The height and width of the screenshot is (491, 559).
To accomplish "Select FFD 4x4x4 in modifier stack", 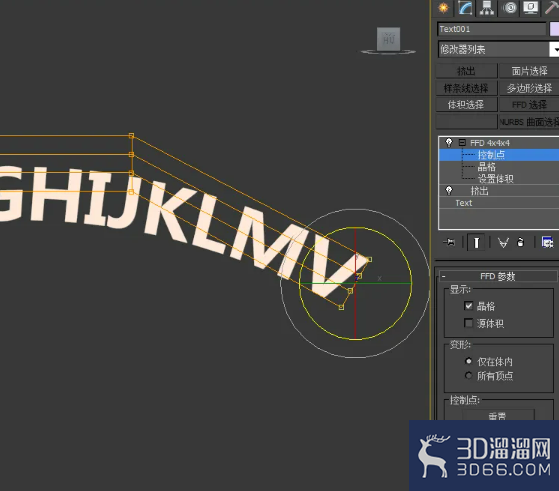I will (490, 143).
